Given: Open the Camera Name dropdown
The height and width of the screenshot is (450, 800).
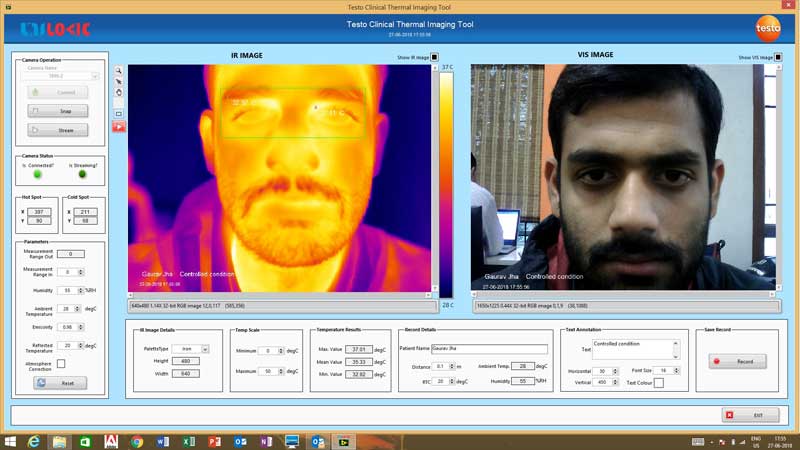Looking at the screenshot, I should pyautogui.click(x=95, y=76).
